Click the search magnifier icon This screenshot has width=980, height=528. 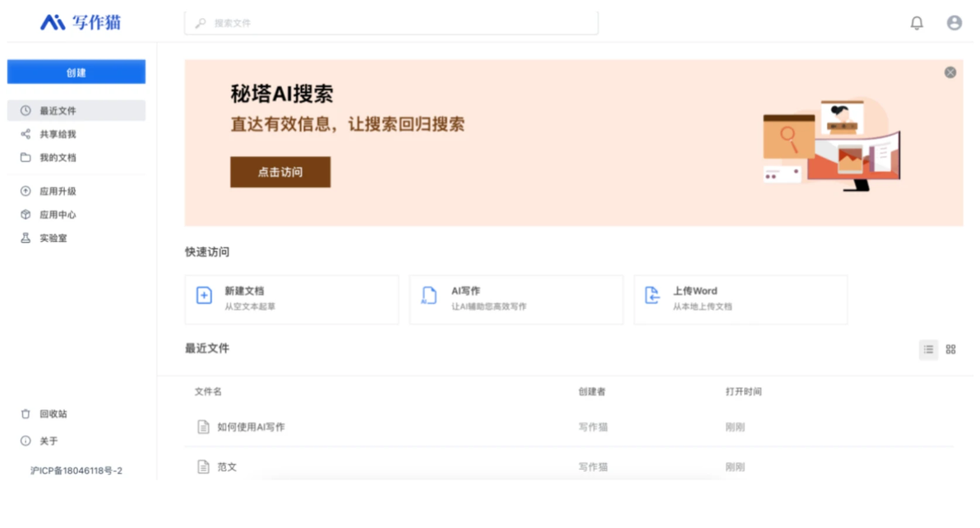[201, 23]
